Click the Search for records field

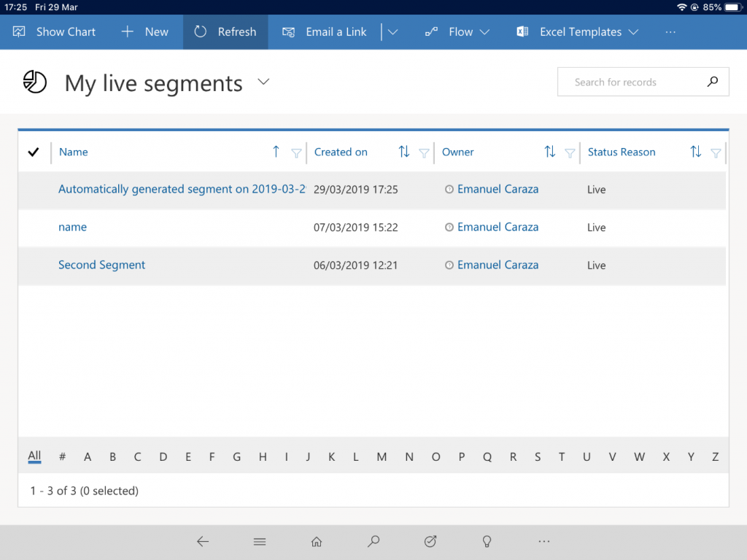pos(627,82)
